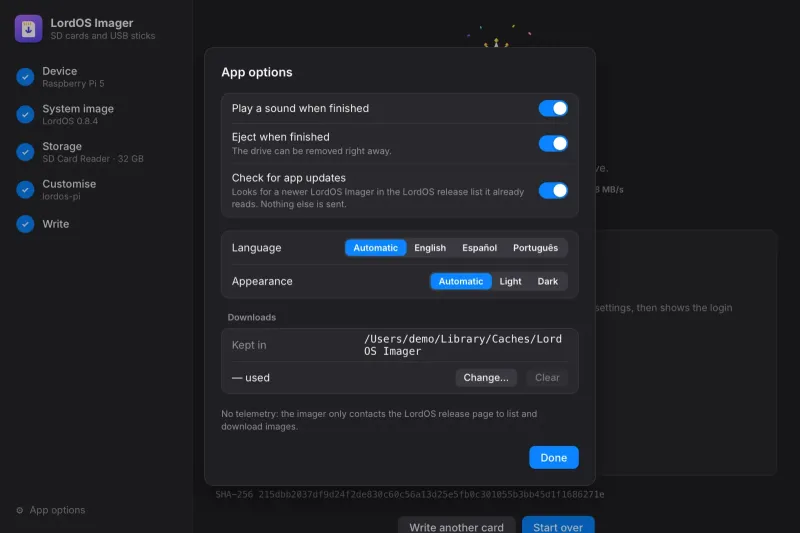
Task: Select the Write step label
Action: pos(56,224)
